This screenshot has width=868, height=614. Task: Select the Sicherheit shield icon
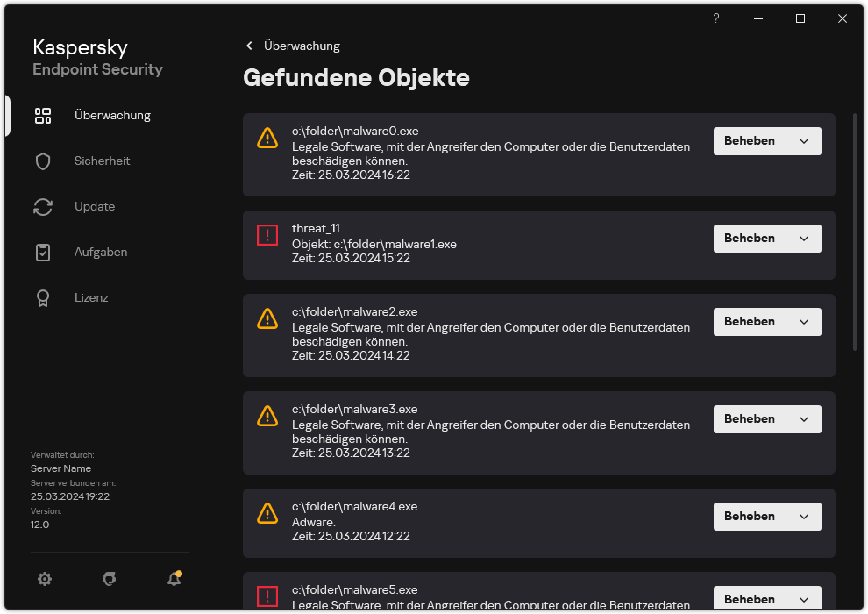click(x=43, y=161)
